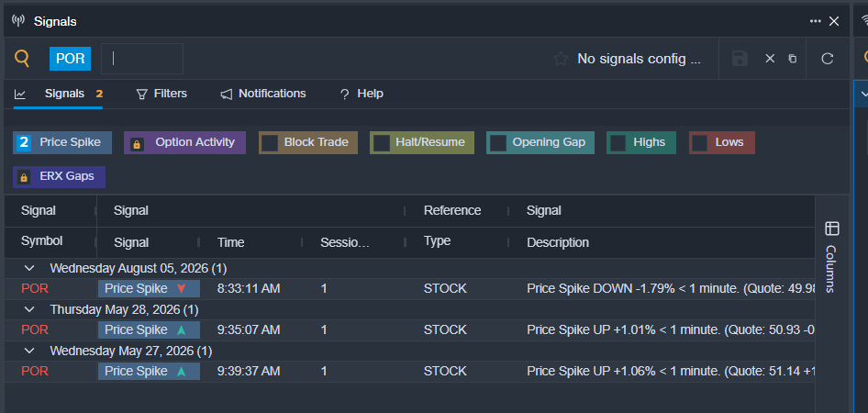Refresh the signals list

point(827,59)
